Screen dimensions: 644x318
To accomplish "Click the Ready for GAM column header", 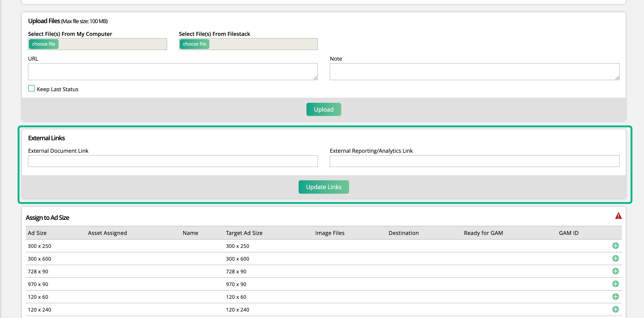I will point(483,233).
